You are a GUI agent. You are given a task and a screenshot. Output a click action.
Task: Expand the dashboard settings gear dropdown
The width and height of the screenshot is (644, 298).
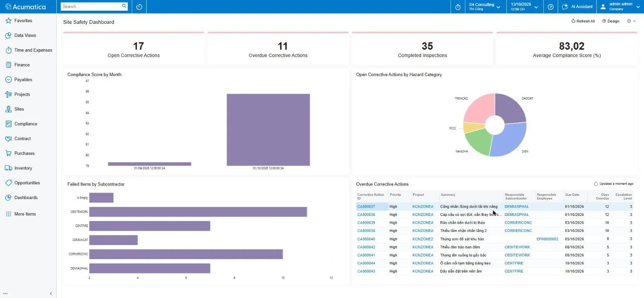tap(631, 21)
